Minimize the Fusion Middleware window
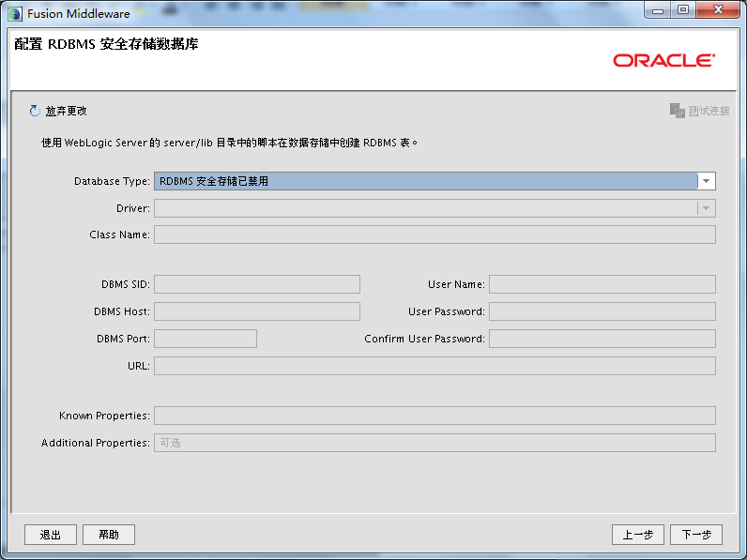 (658, 10)
